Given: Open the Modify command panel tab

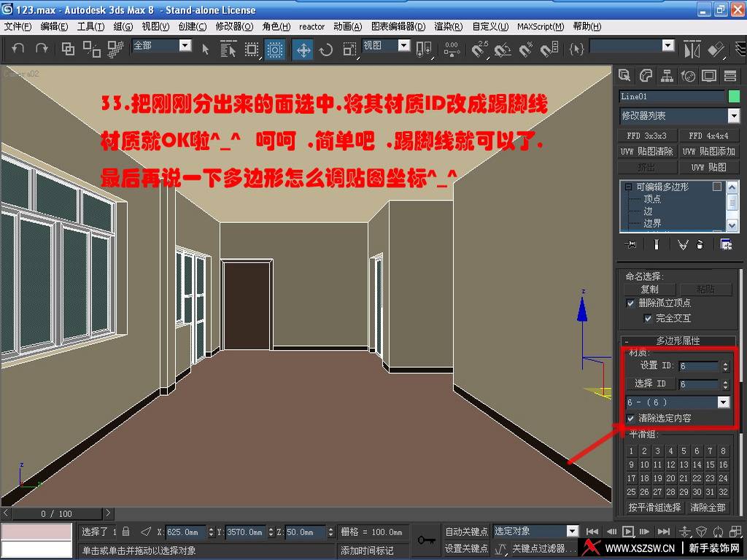Looking at the screenshot, I should (x=646, y=75).
